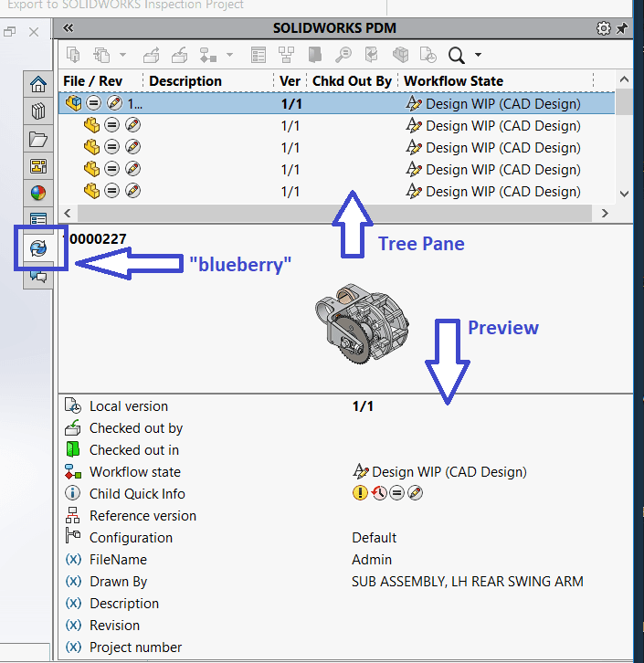This screenshot has height=663, width=644.
Task: Open the File Explorer folder tab
Action: point(38,139)
